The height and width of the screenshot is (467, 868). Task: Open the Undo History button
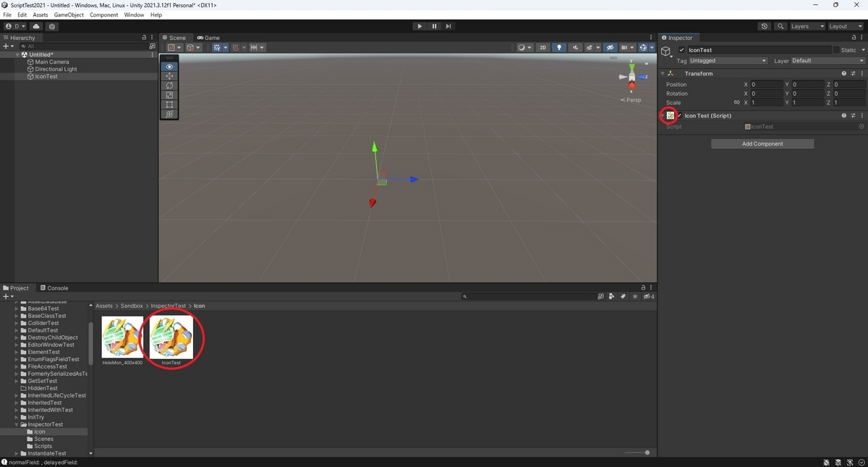[x=765, y=26]
